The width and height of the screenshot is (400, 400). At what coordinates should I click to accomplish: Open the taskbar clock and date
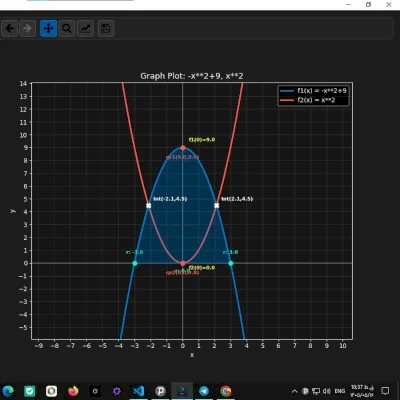point(362,391)
